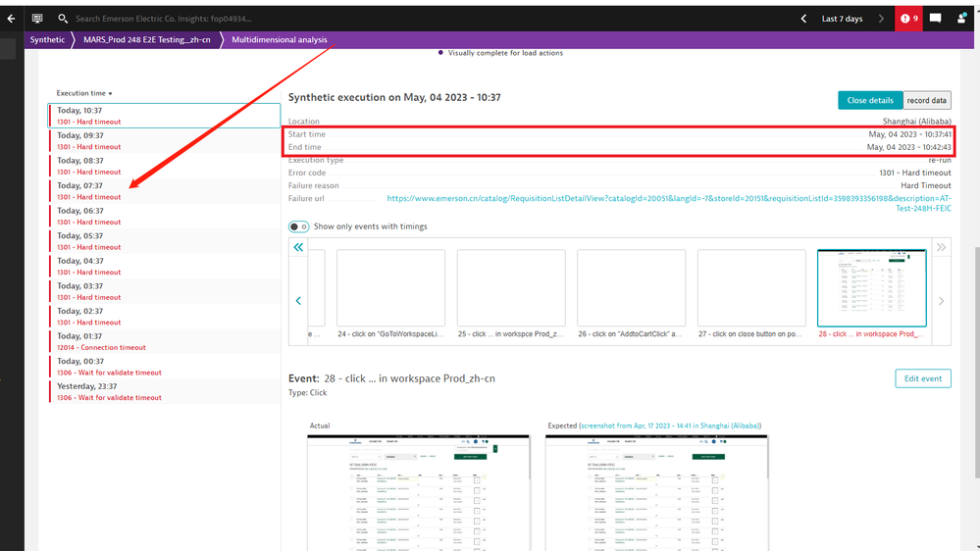
Task: Click the back arrow in top bar
Action: click(11, 19)
